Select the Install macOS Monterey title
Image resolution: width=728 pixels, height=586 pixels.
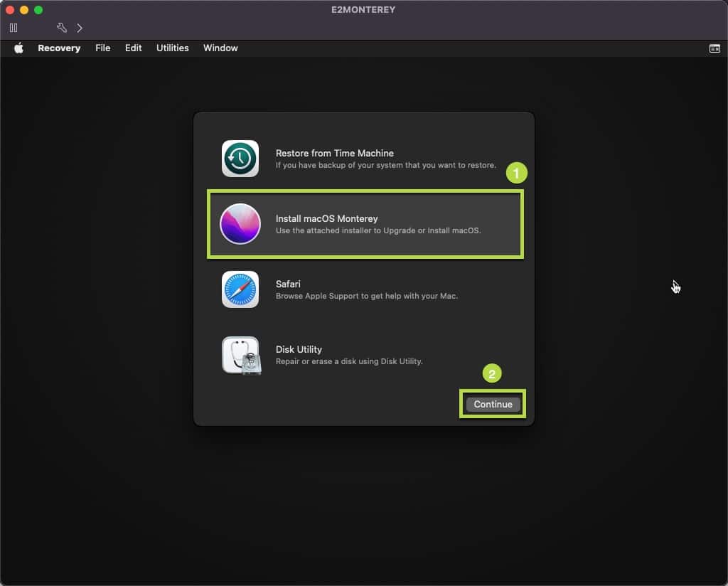pyautogui.click(x=326, y=219)
